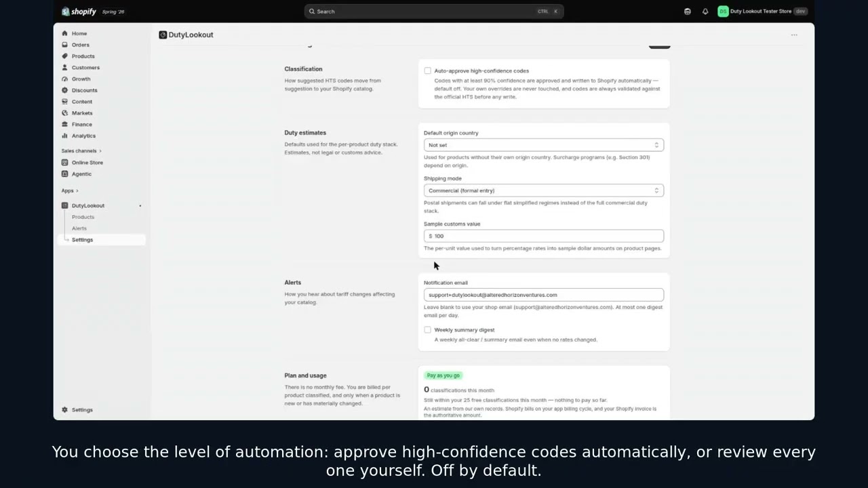Click the Sample customs value field
The image size is (868, 488).
[x=544, y=236]
